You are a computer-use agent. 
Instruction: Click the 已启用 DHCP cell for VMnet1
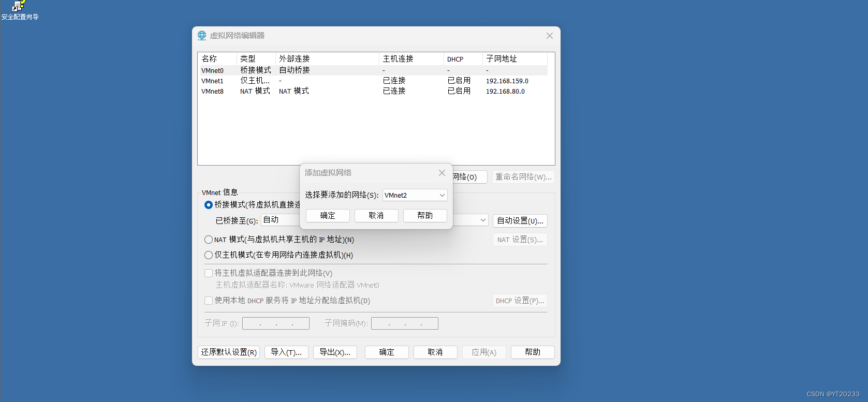coord(459,81)
